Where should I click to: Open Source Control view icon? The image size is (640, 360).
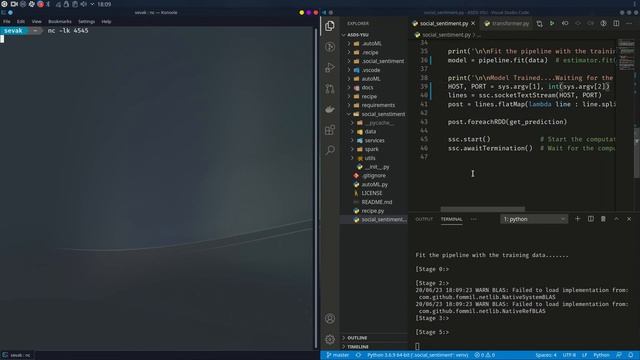(x=330, y=88)
